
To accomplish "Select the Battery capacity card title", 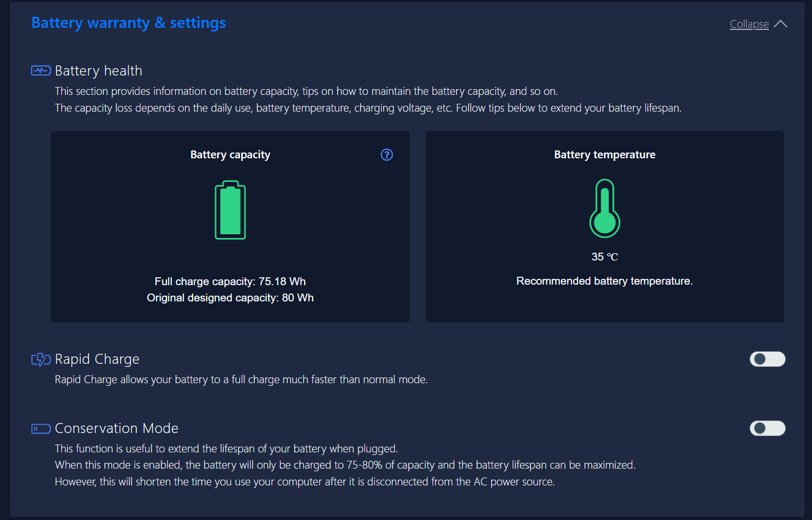I will 230,155.
